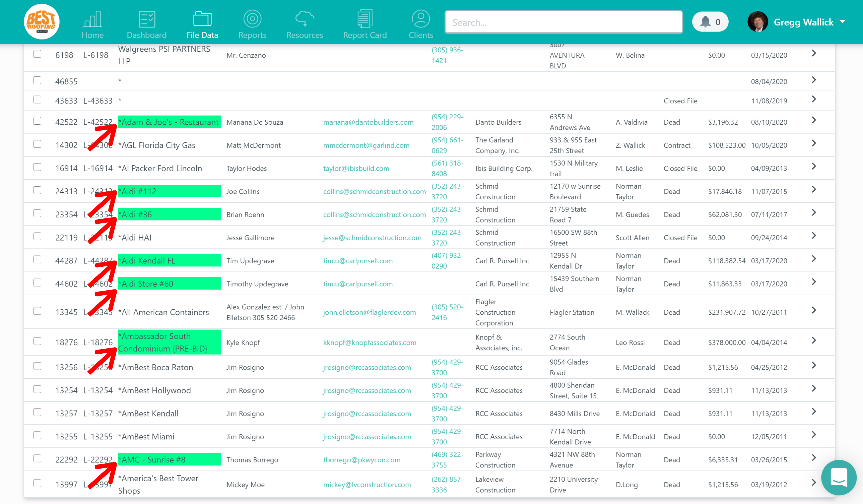Open the Dashboard checklist icon
This screenshot has height=504, width=863.
(x=147, y=19)
